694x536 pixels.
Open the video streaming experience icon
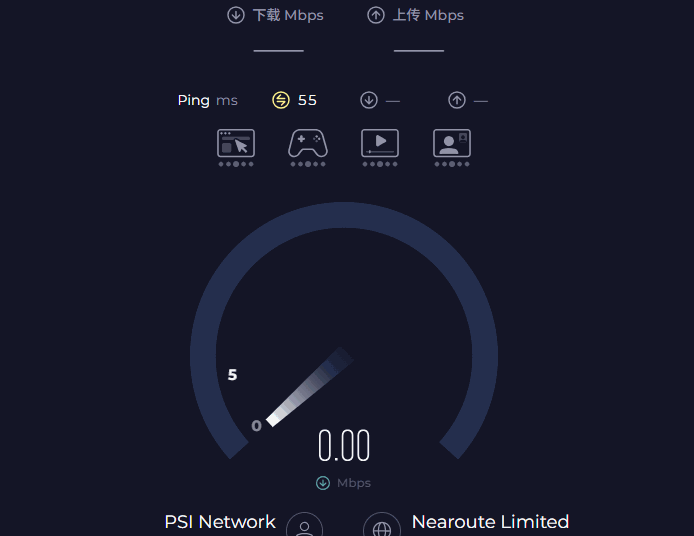380,145
